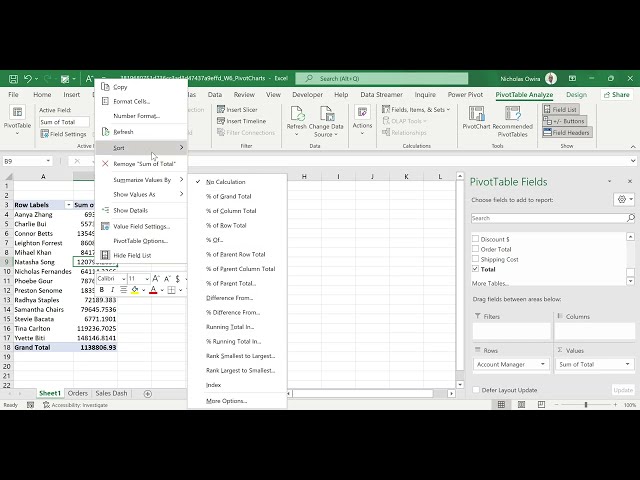The height and width of the screenshot is (480, 640).
Task: Click the Bold button on mini toolbar
Action: click(102, 290)
